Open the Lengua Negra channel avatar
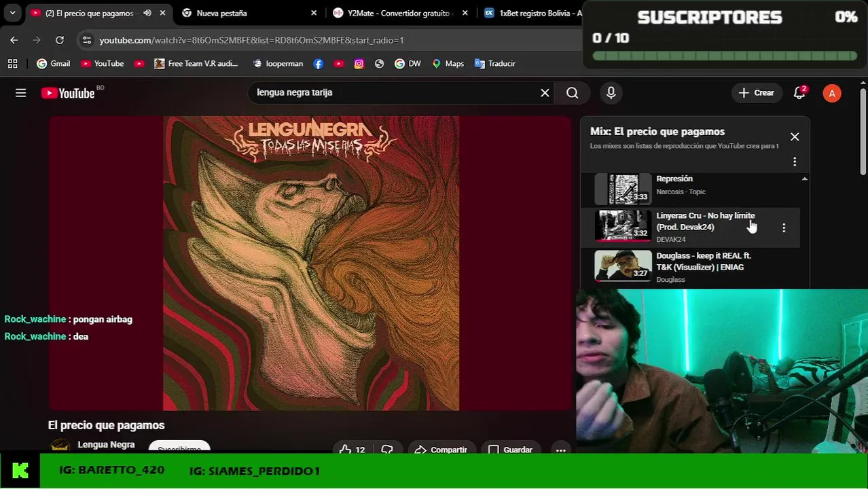Image resolution: width=868 pixels, height=489 pixels. [x=60, y=446]
